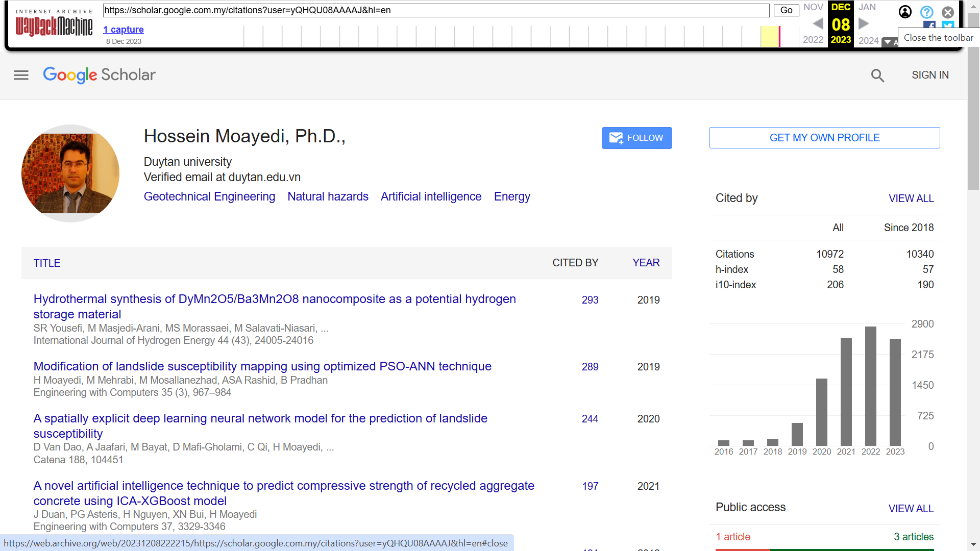Follow Hossein Moayedi's profile
This screenshot has width=980, height=551.
636,138
